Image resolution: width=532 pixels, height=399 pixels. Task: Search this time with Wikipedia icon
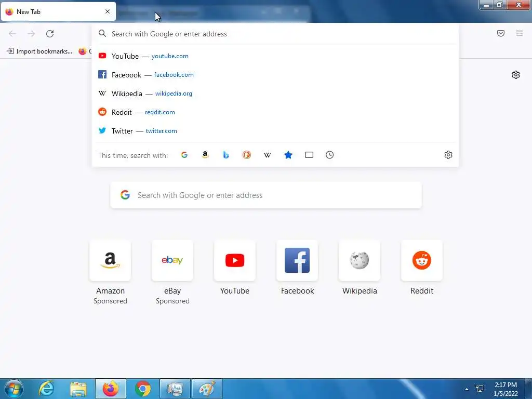268,155
